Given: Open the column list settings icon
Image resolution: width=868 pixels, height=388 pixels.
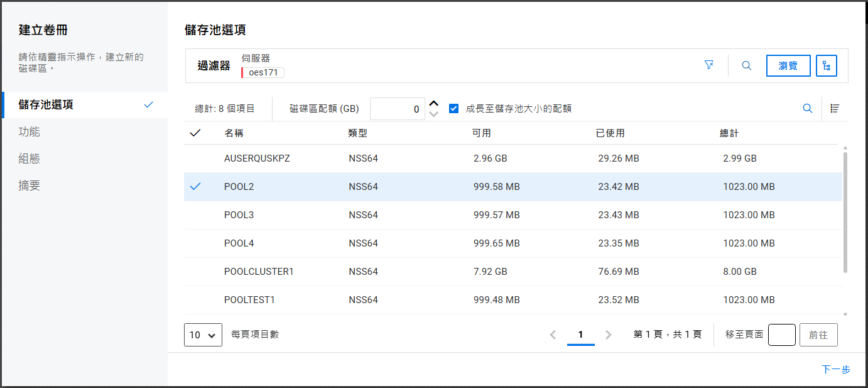Looking at the screenshot, I should (835, 108).
